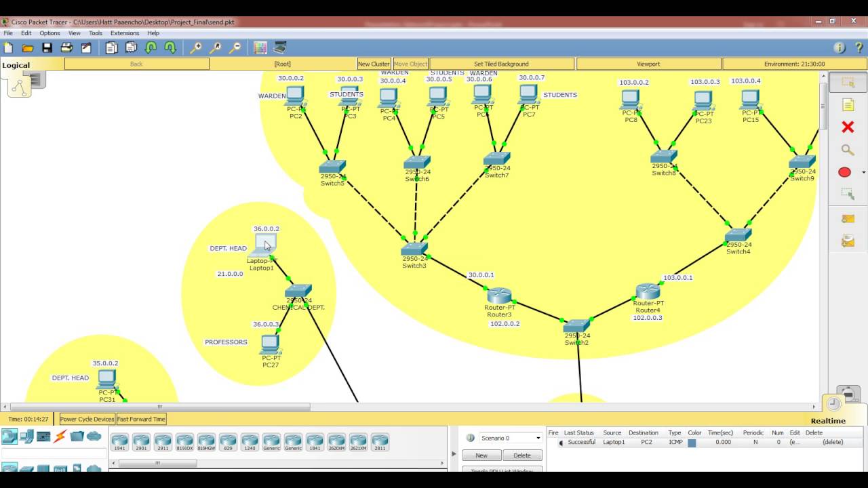Screen dimensions: 868x488
Task: Pick the Place Note tool
Action: click(x=848, y=104)
